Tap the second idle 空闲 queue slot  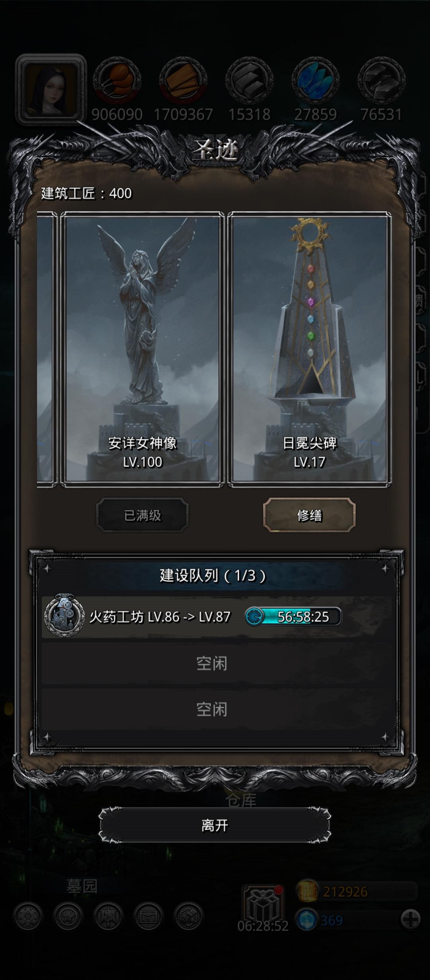[x=212, y=709]
